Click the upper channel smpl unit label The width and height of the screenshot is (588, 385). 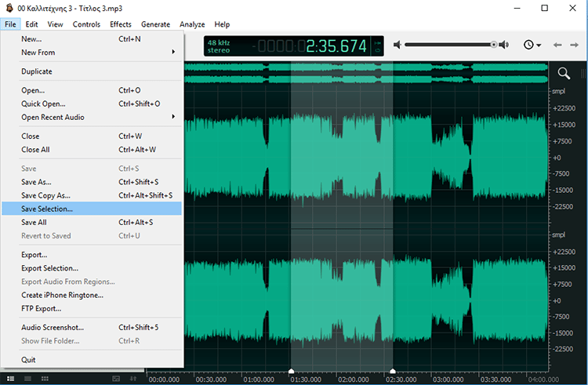(x=558, y=91)
